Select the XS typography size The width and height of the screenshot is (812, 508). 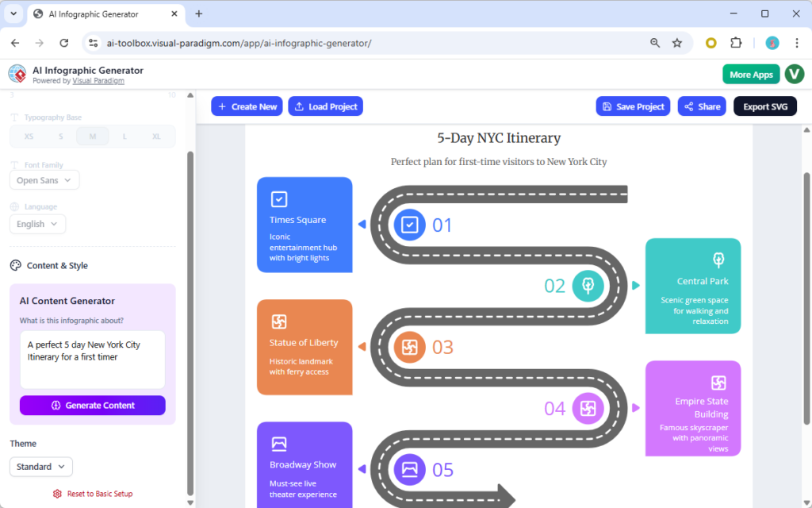tap(29, 137)
